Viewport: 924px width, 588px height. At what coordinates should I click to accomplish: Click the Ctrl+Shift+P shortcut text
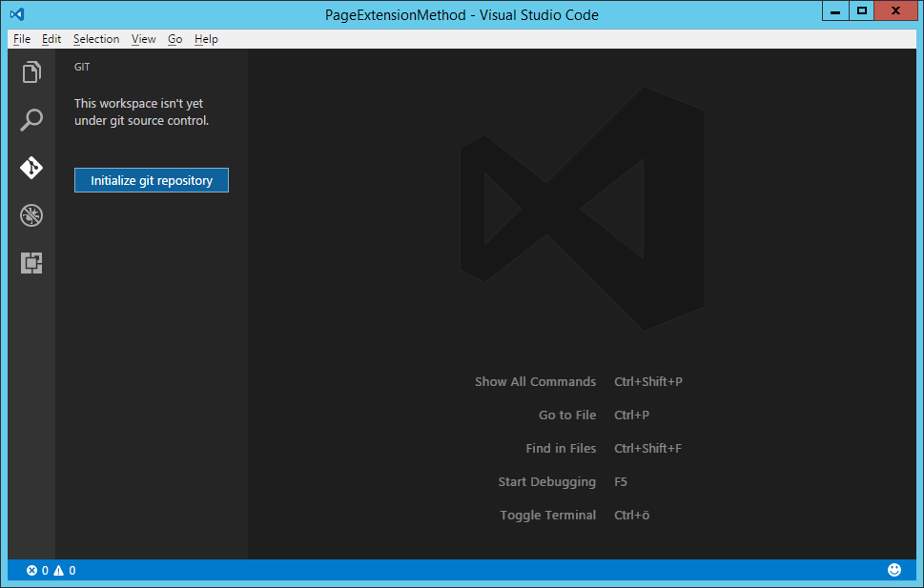coord(648,382)
